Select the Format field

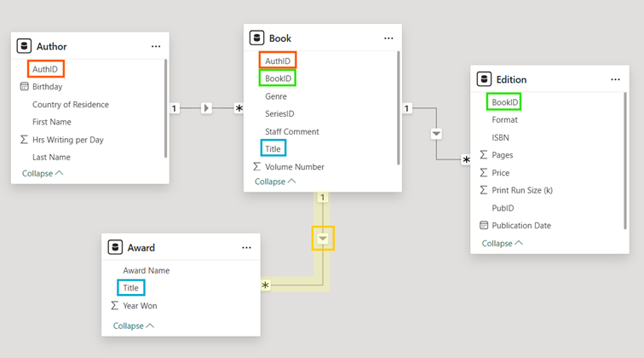click(x=505, y=119)
